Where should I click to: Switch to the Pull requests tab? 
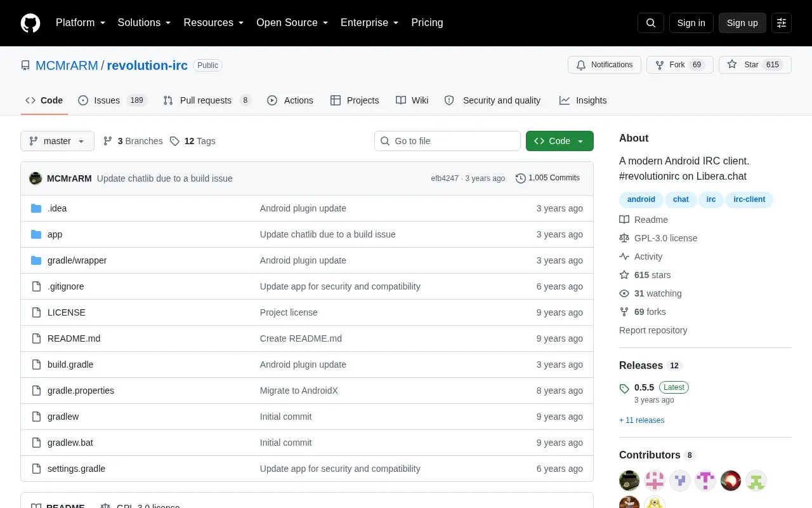(207, 100)
